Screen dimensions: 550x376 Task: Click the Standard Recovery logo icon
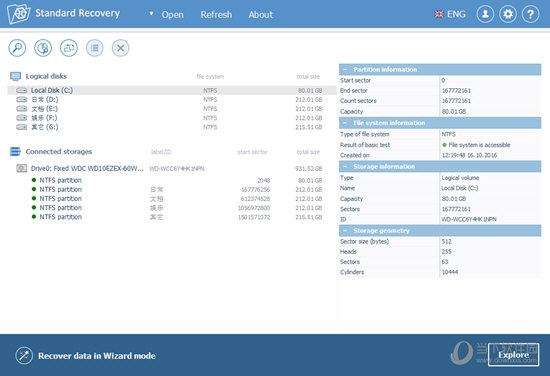pyautogui.click(x=18, y=13)
